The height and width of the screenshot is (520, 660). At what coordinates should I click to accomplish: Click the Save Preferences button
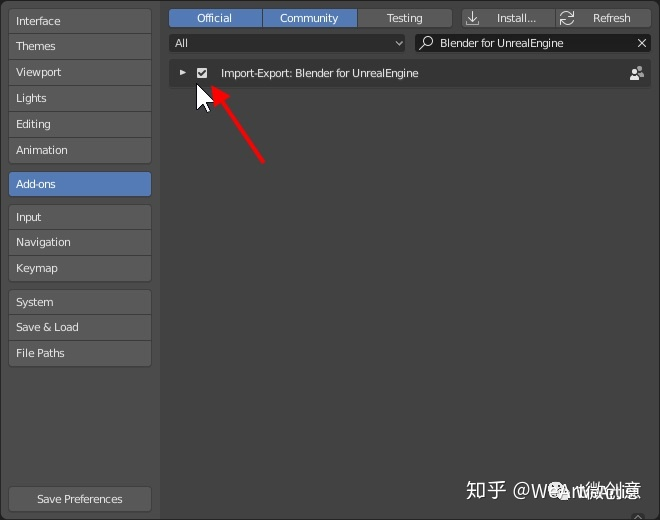coord(80,499)
